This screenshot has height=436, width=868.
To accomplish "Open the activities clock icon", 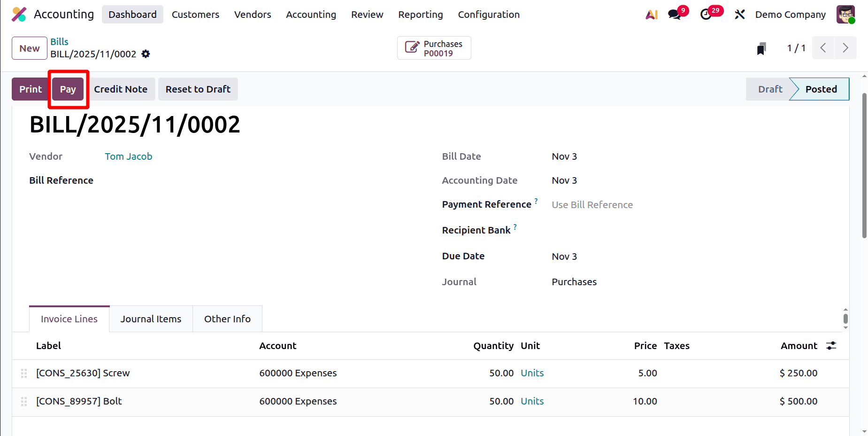I will 706,15.
